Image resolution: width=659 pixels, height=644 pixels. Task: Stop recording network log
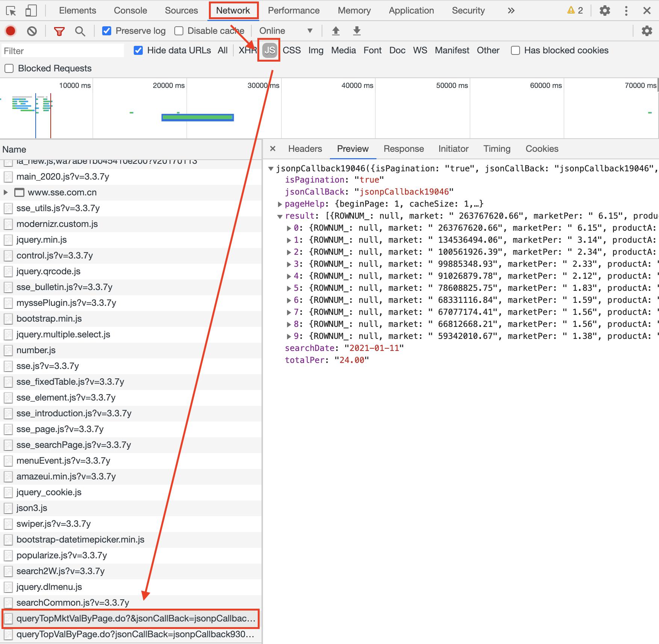(x=11, y=31)
